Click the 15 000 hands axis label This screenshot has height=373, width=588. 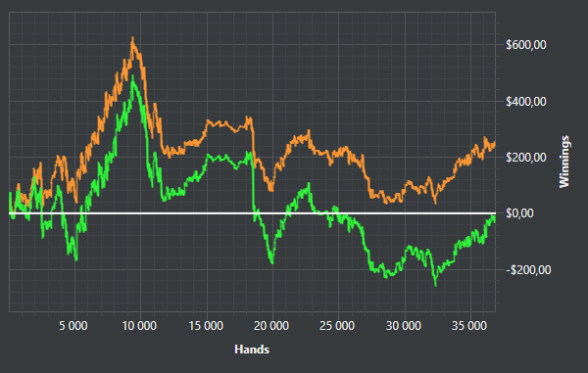point(206,326)
